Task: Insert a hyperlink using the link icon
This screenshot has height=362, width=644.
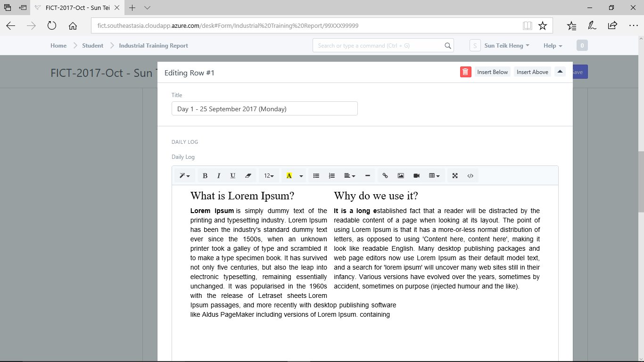Action: 385,175
